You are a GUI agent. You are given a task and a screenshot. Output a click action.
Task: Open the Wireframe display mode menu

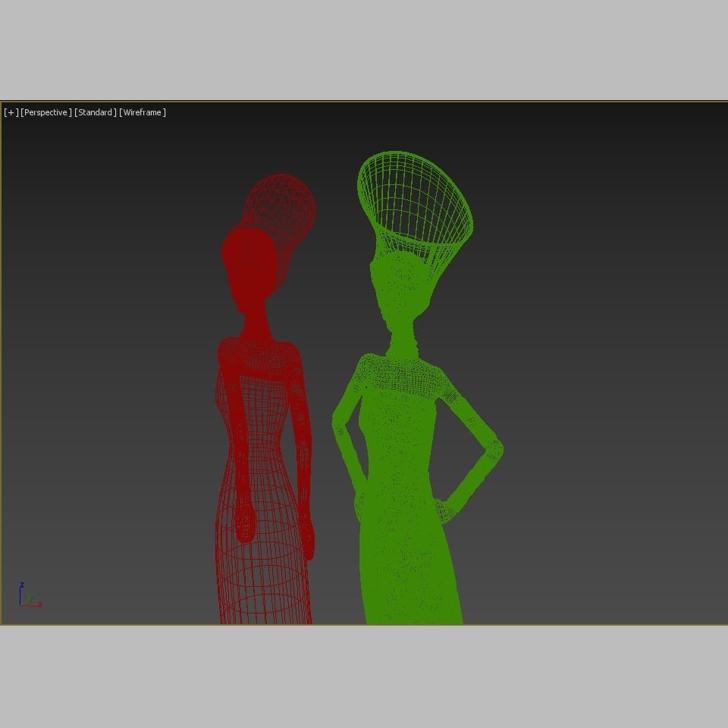[142, 112]
